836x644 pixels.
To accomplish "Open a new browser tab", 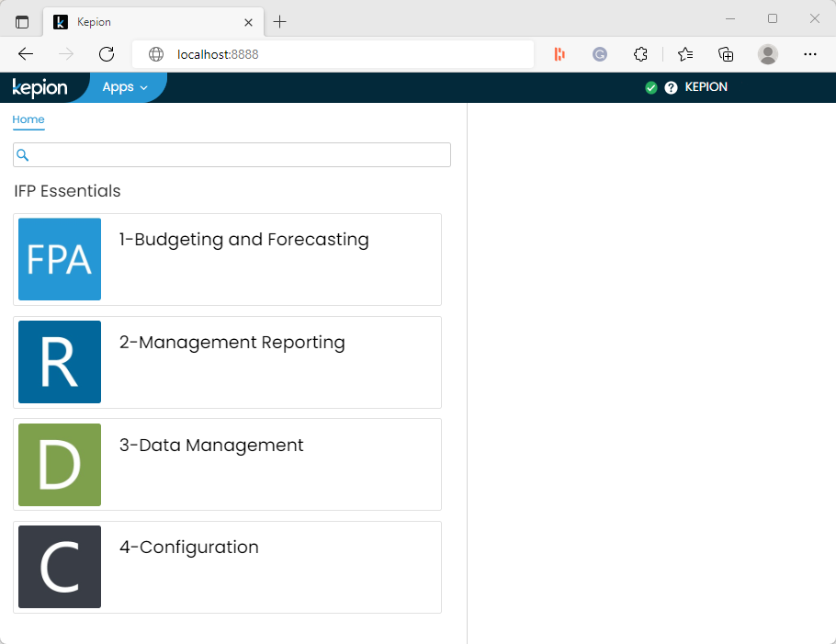I will pyautogui.click(x=280, y=22).
